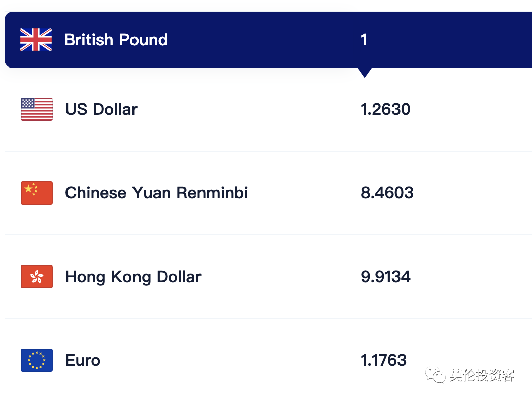Select the British Pound label
The width and height of the screenshot is (532, 399).
coord(116,40)
